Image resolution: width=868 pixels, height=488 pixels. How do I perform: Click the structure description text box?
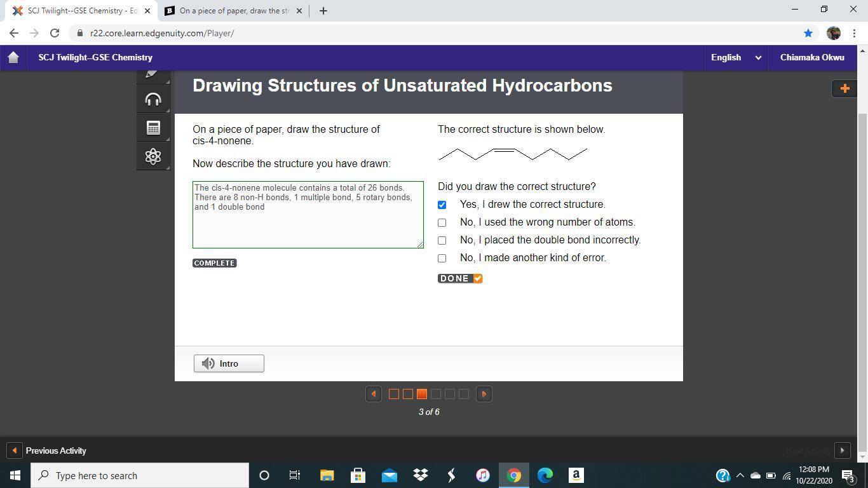point(308,215)
